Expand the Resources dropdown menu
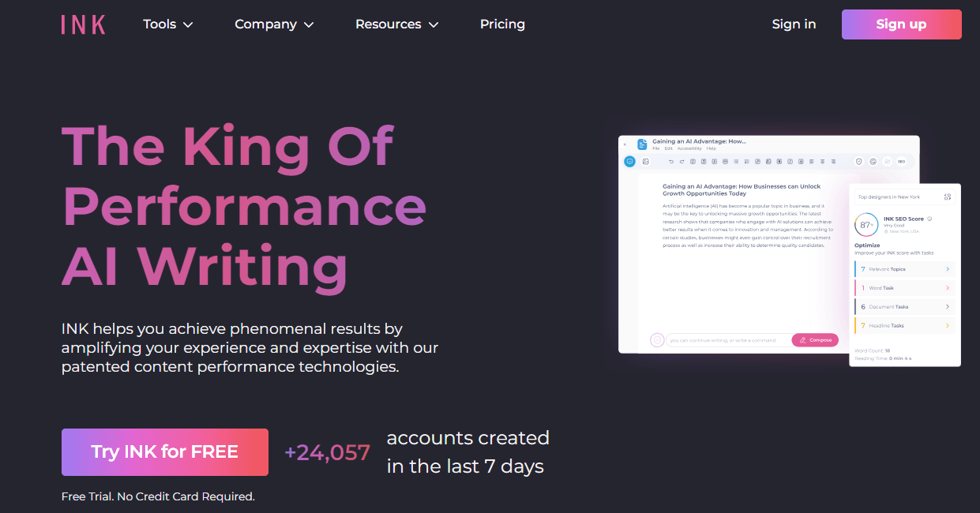This screenshot has height=513, width=980. pyautogui.click(x=396, y=24)
